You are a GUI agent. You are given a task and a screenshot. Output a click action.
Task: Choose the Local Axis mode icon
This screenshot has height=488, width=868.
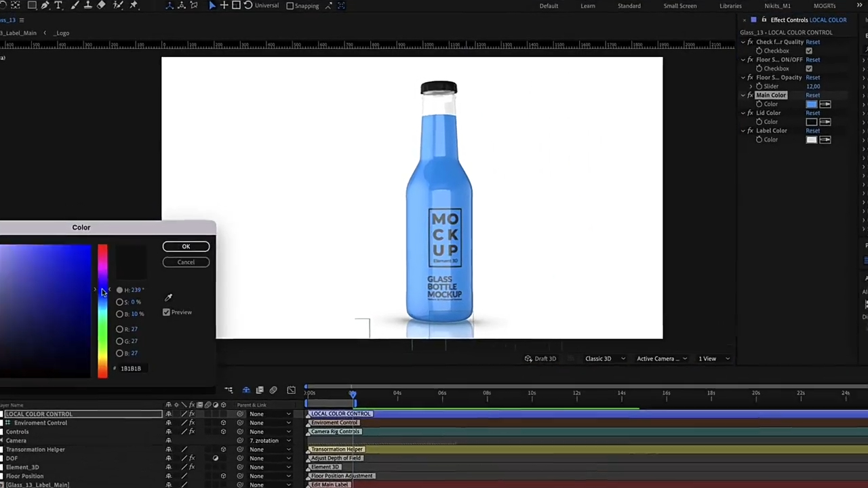[170, 5]
